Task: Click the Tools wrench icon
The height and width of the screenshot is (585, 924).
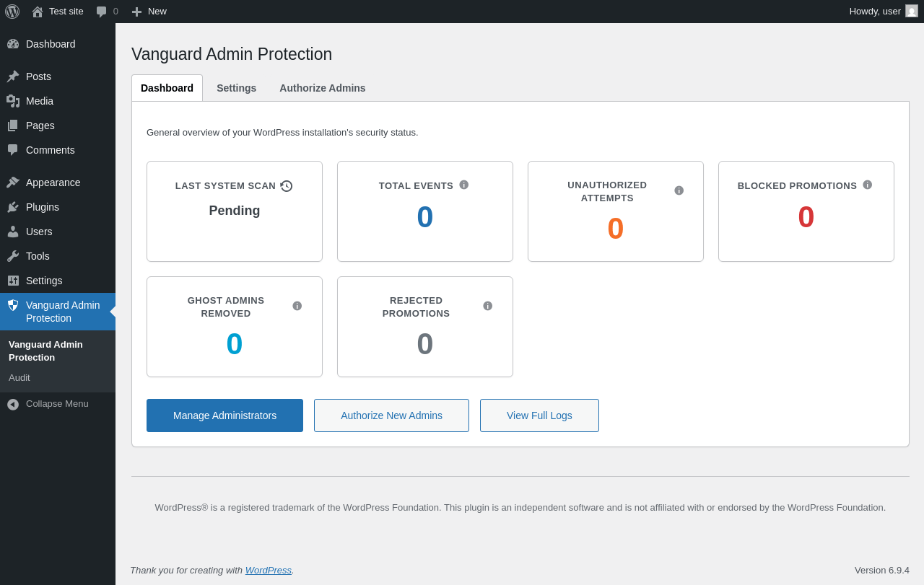Action: (x=13, y=256)
